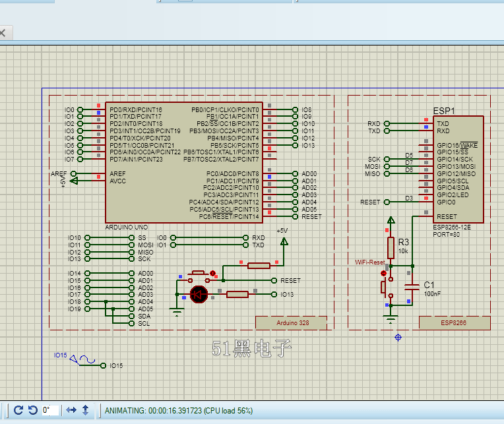Click the RESET terminal wired to GPIO0

pyautogui.click(x=387, y=202)
